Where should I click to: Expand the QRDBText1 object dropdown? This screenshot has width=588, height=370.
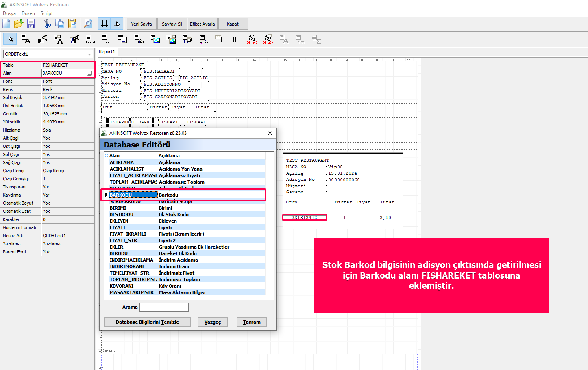(89, 54)
